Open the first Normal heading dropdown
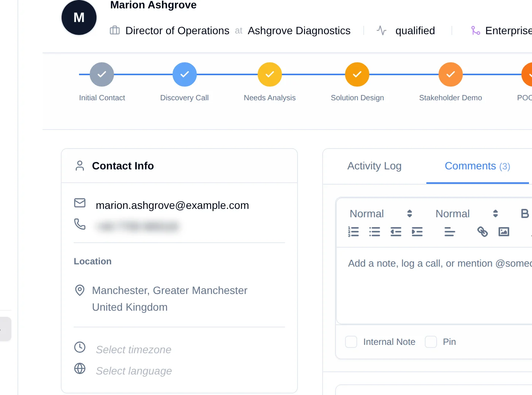 (x=381, y=213)
